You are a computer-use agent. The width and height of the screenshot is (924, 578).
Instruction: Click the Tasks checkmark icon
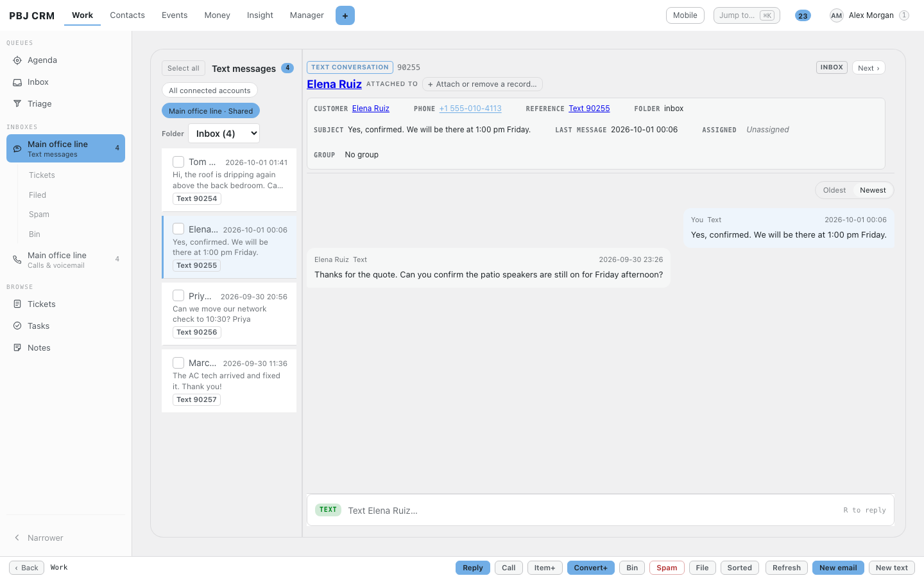17,326
